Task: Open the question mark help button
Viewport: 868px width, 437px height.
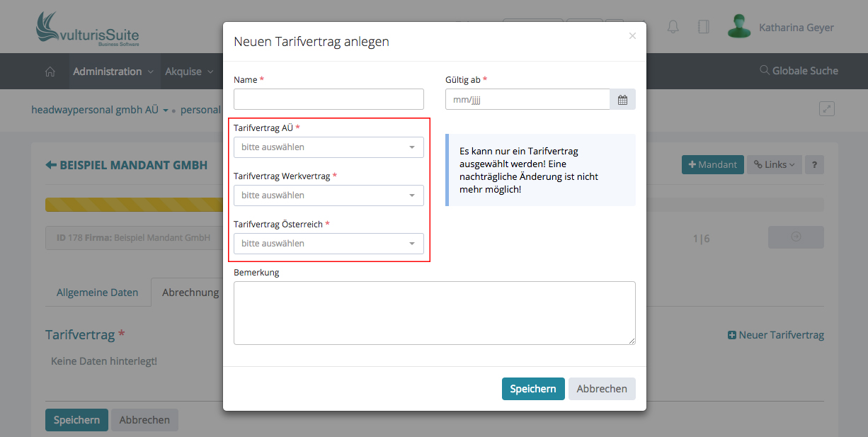Action: click(x=814, y=164)
